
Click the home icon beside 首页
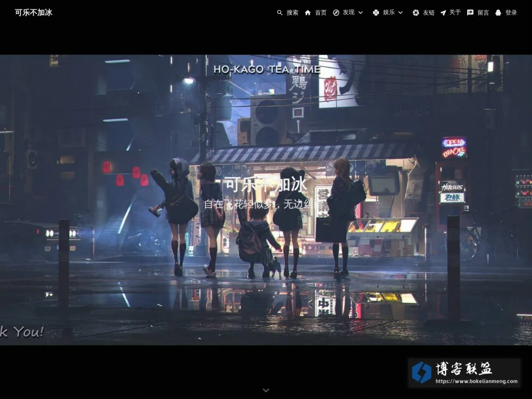click(308, 12)
